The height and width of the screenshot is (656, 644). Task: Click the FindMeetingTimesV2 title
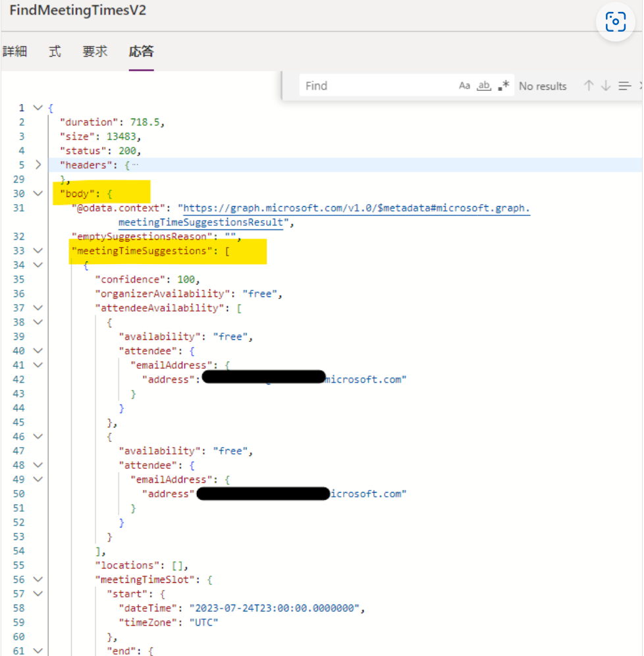[x=78, y=10]
